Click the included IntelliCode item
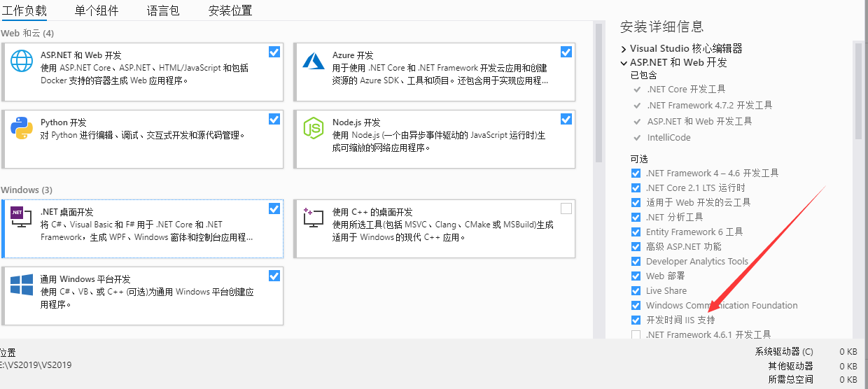The height and width of the screenshot is (389, 868). (668, 137)
